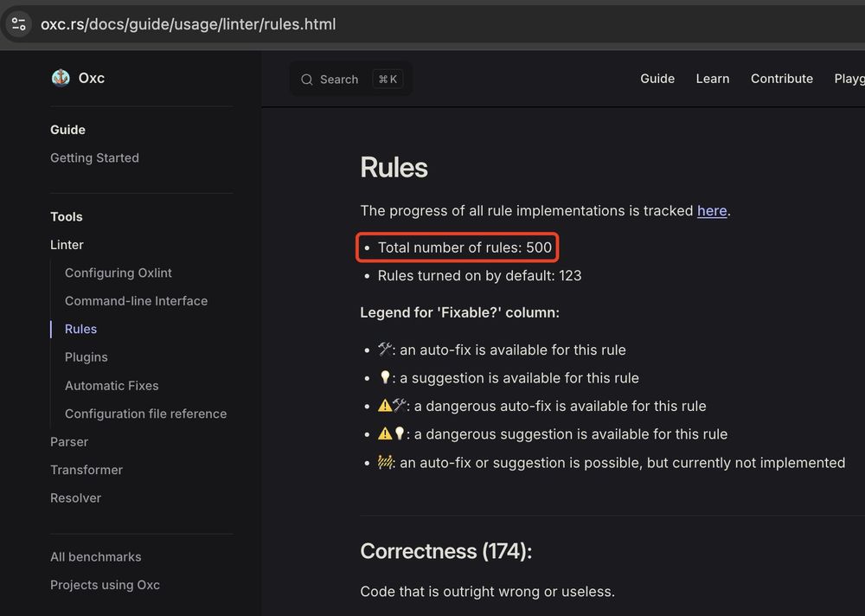The width and height of the screenshot is (865, 616).
Task: Click the Rules page heading
Action: click(x=394, y=167)
